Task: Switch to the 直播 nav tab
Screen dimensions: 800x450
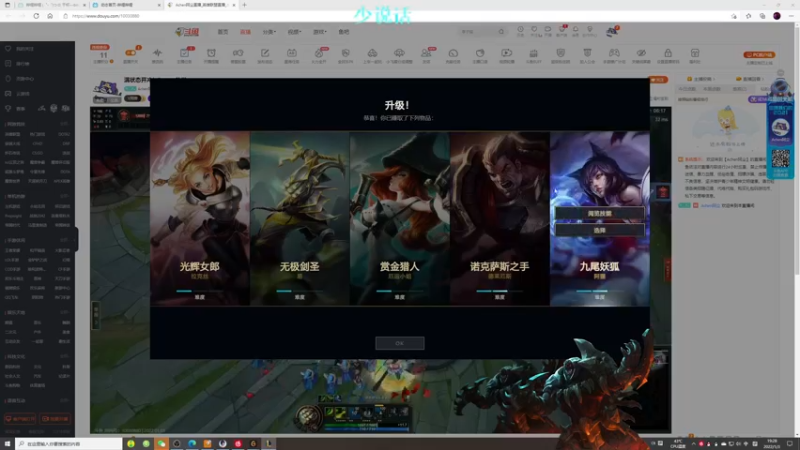Action: tap(245, 32)
